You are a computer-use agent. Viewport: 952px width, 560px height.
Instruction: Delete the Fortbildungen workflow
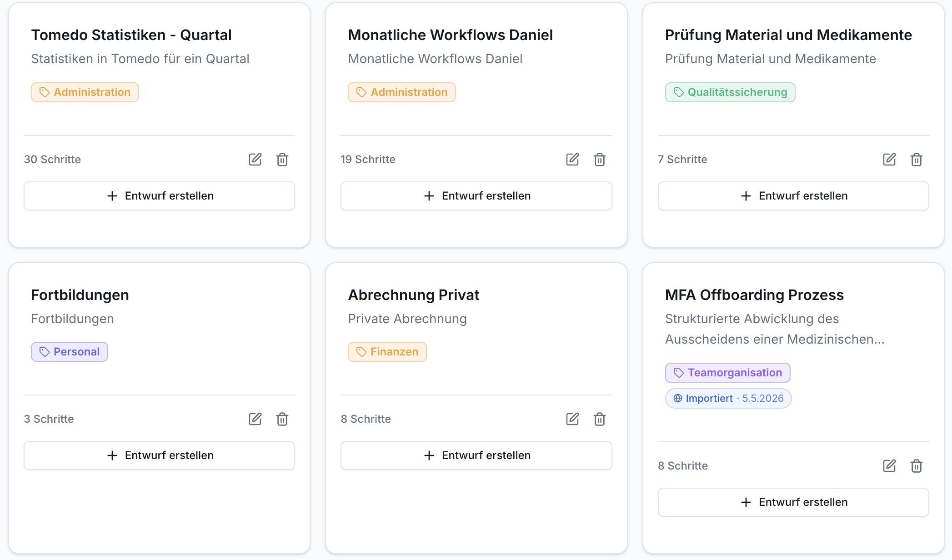pos(282,419)
